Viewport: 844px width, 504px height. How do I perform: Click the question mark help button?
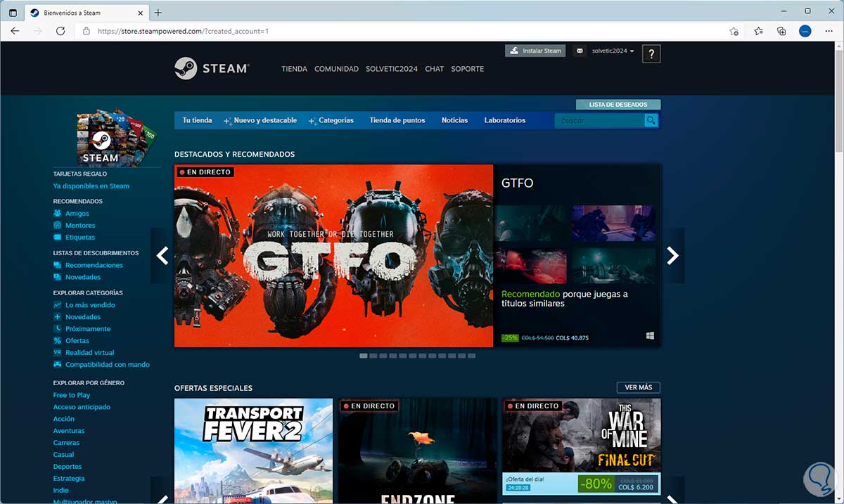[x=651, y=53]
